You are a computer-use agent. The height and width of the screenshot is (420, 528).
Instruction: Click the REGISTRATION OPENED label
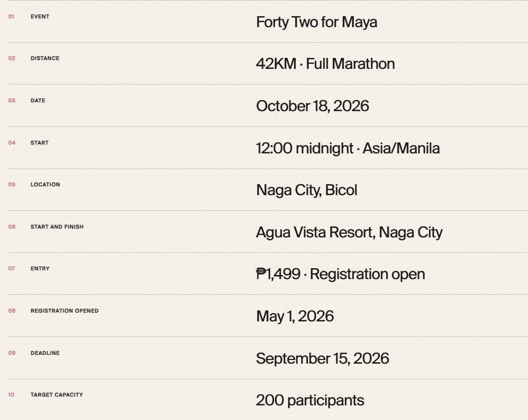64,310
